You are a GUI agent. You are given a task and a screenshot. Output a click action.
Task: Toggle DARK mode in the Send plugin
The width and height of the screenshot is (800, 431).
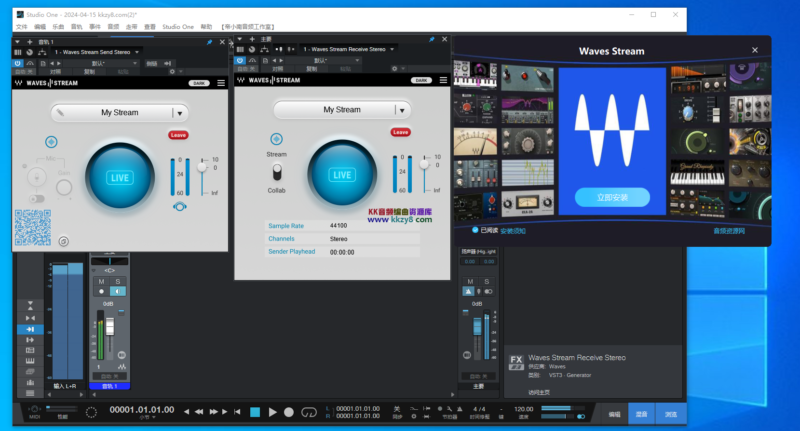[x=199, y=83]
